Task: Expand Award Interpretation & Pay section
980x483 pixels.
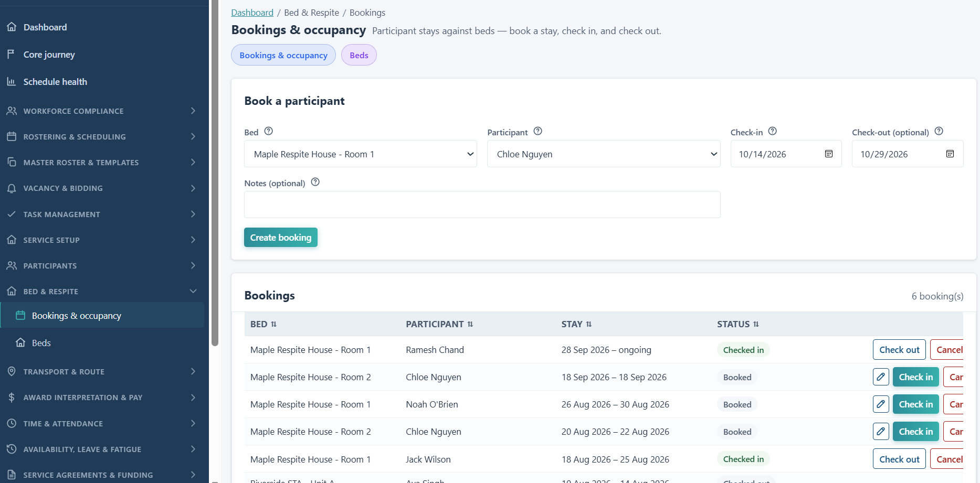Action: point(102,397)
